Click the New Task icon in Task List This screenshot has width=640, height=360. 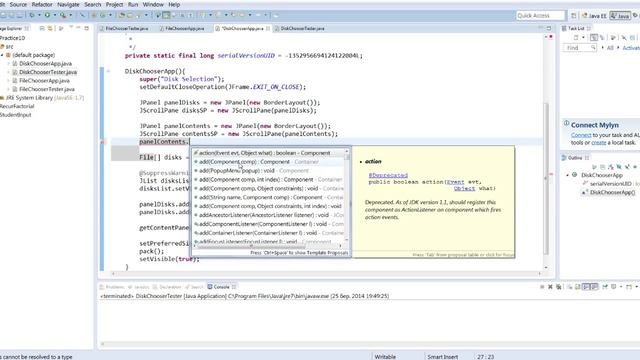click(x=576, y=37)
